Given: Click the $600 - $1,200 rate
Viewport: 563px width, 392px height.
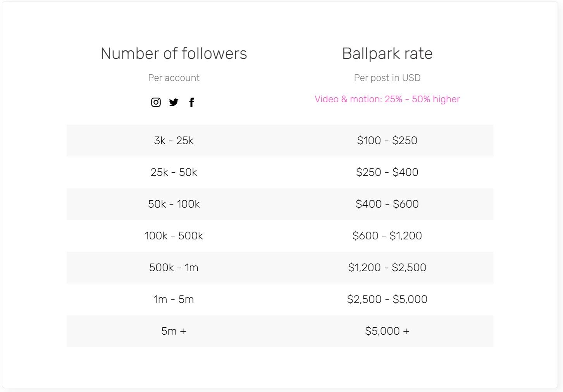Looking at the screenshot, I should [x=387, y=236].
